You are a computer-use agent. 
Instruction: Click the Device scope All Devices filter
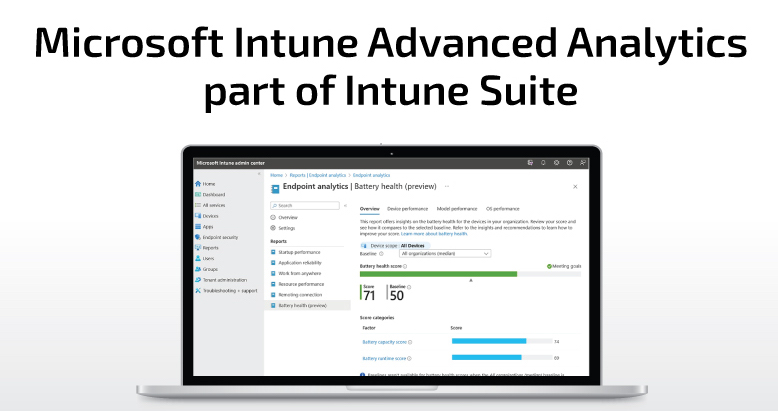click(x=394, y=246)
